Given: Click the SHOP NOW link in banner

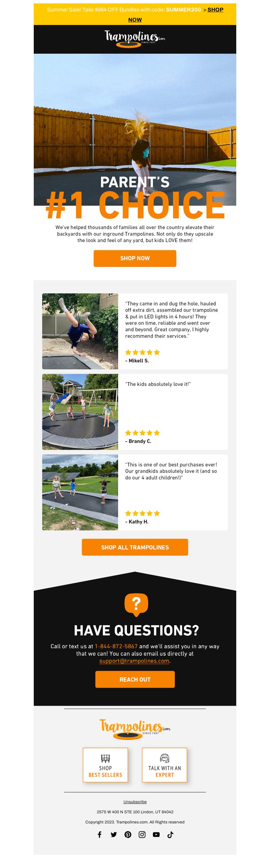Looking at the screenshot, I should pos(175,15).
